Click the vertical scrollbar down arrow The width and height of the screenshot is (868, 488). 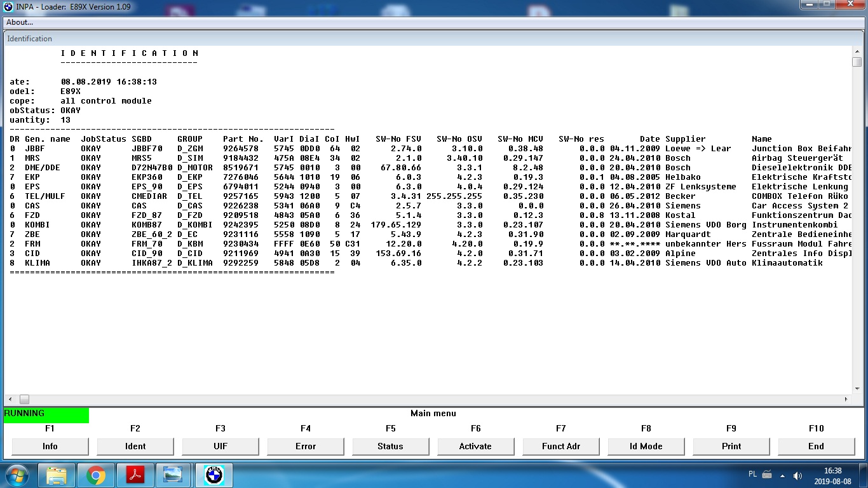pyautogui.click(x=857, y=390)
